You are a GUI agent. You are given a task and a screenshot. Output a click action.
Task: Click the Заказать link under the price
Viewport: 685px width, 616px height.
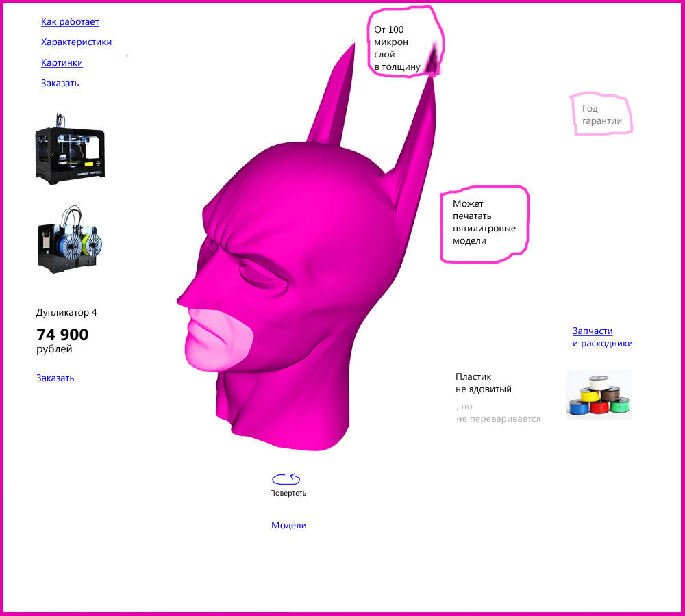55,378
